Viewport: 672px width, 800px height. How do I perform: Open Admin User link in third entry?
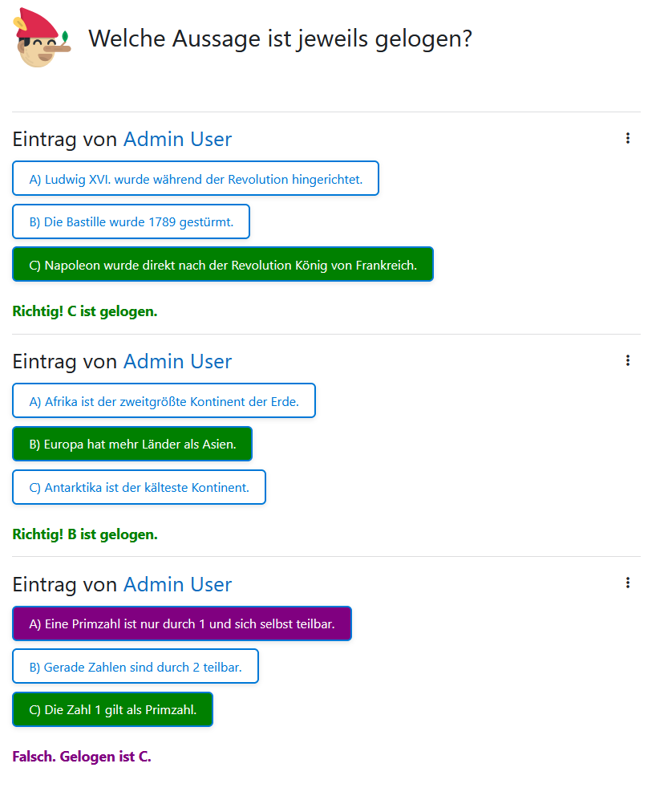point(177,584)
